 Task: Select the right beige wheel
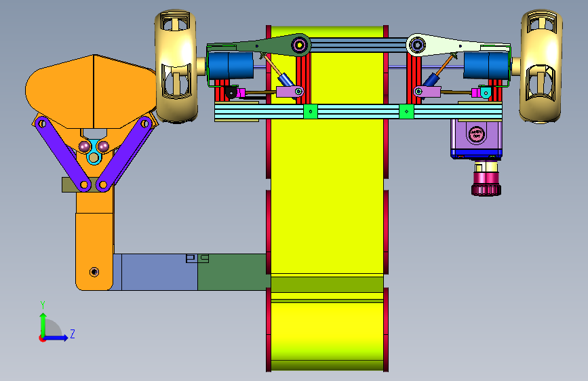(541, 66)
